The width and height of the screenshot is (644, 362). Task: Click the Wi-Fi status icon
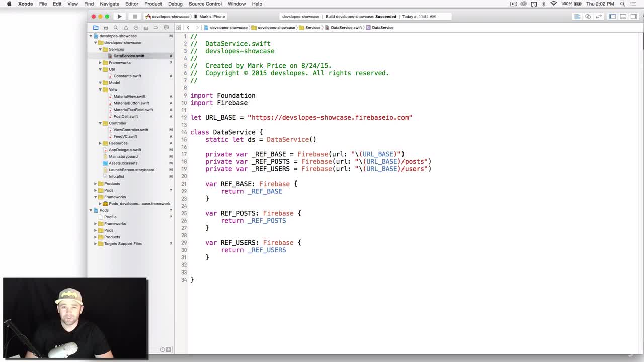point(554,4)
